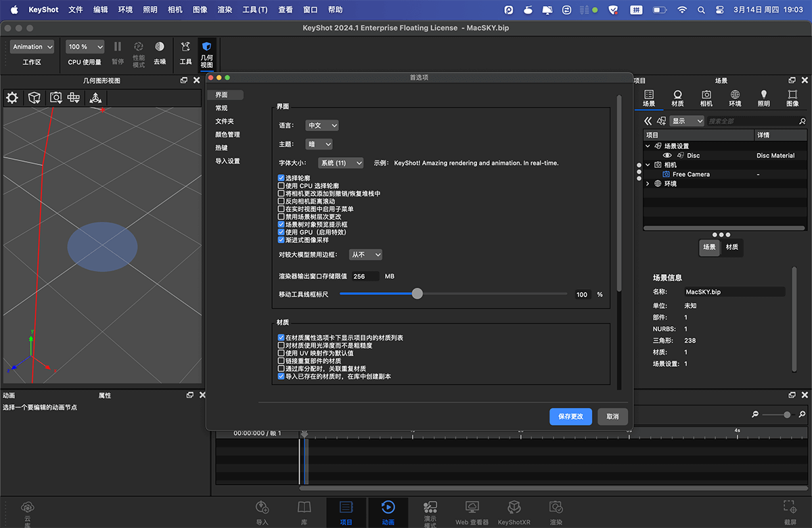Screen dimensions: 812x528
Task: Click the add model set icon beside 显示
Action: 661,121
